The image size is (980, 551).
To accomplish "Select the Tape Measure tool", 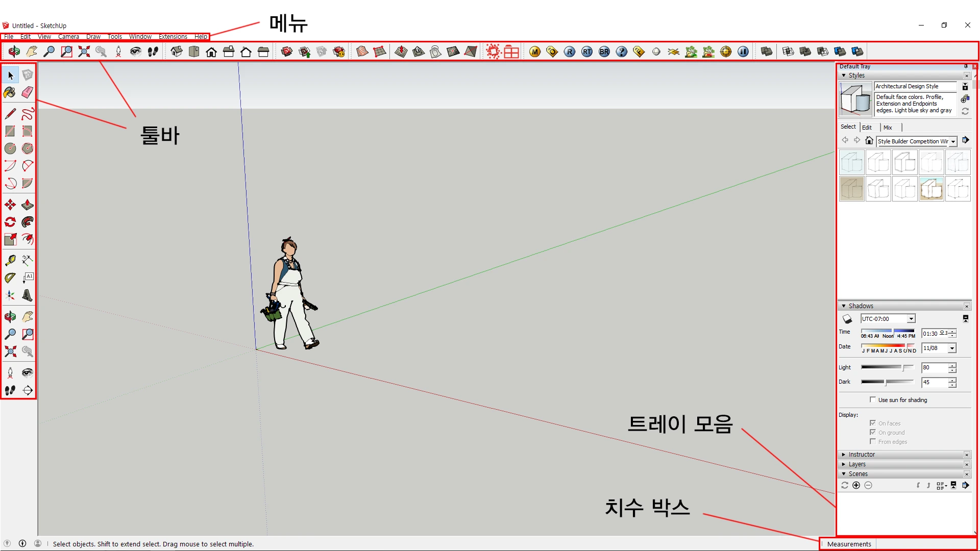I will (10, 260).
